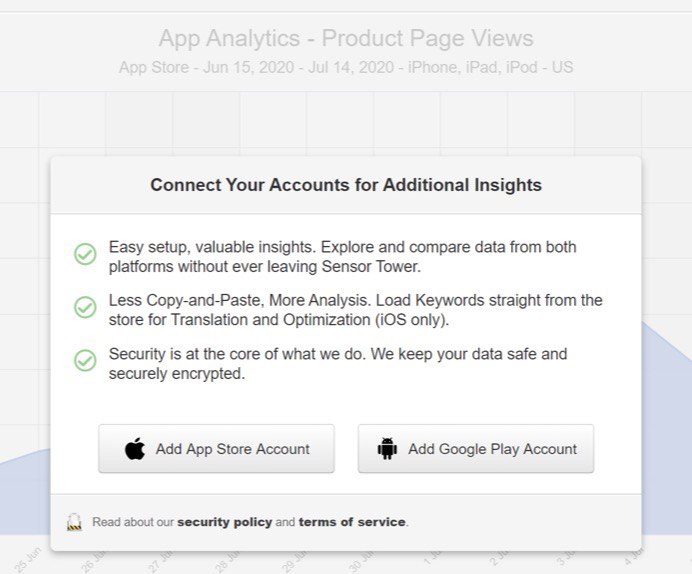
Task: Click the green checkmark beside Easy setup
Action: pos(85,254)
